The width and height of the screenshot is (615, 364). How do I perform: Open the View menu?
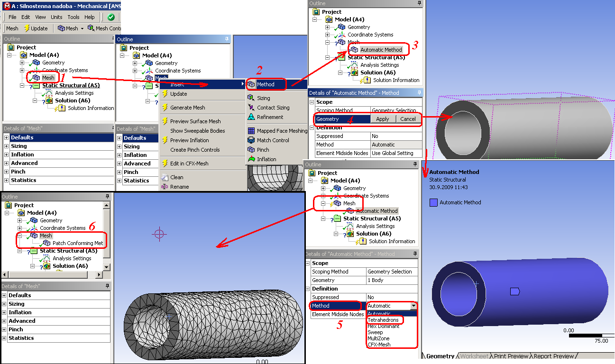coord(41,17)
